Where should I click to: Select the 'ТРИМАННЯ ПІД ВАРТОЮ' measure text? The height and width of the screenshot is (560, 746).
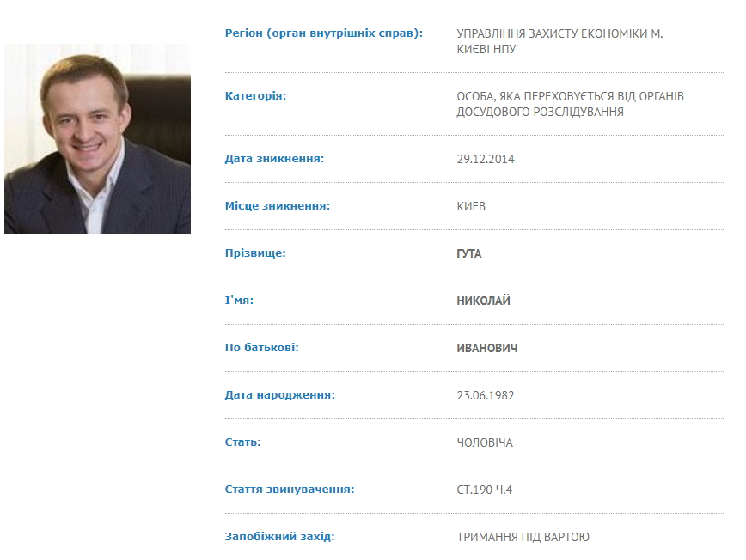coord(523,537)
